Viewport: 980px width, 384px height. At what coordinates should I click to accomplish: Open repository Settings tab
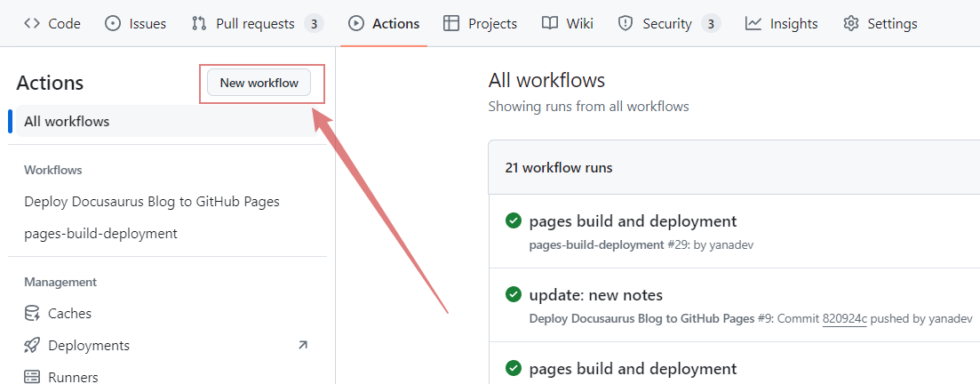pyautogui.click(x=880, y=24)
